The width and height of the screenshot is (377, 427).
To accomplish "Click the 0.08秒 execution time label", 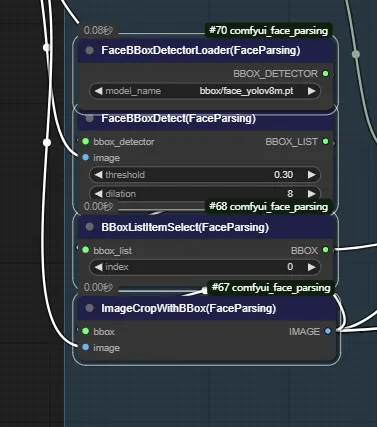I will [x=98, y=30].
